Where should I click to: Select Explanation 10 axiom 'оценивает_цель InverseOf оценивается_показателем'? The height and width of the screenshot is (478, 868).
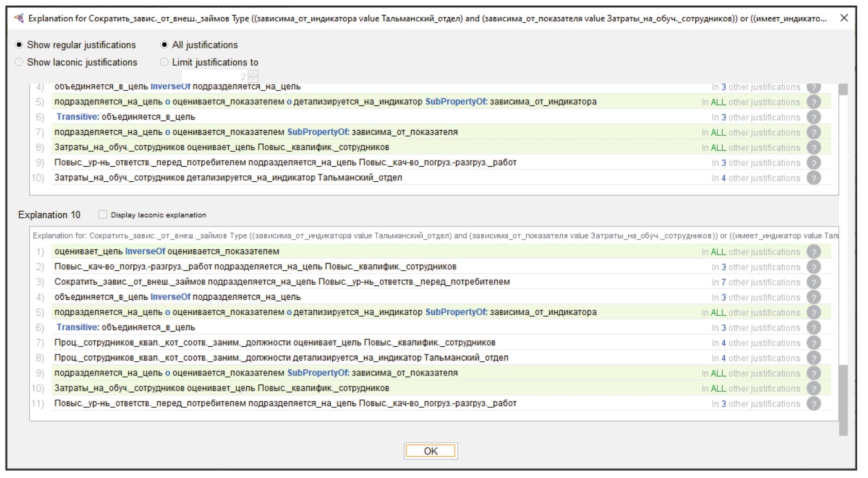pos(167,251)
